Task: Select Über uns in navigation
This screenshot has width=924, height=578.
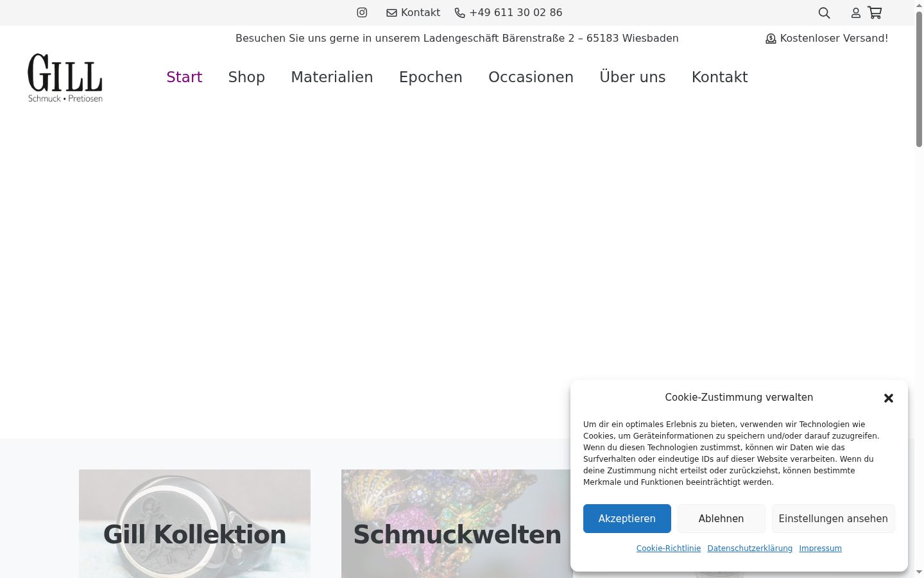Action: click(x=632, y=77)
